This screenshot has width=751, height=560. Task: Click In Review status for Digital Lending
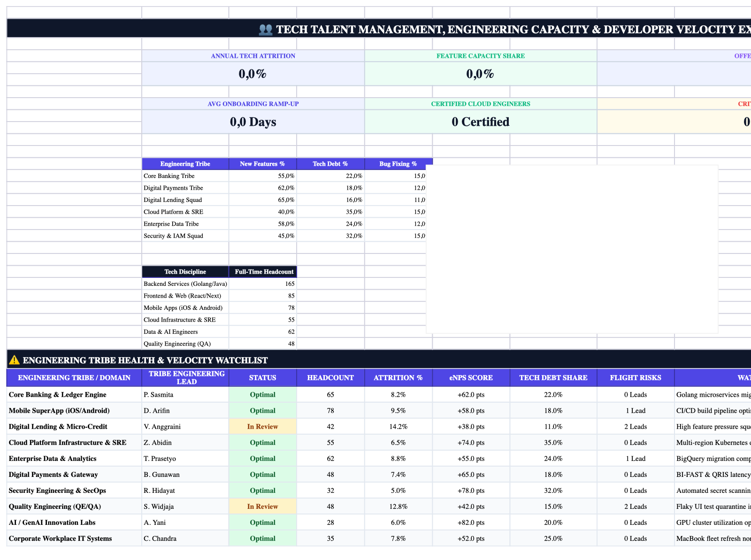pos(262,427)
